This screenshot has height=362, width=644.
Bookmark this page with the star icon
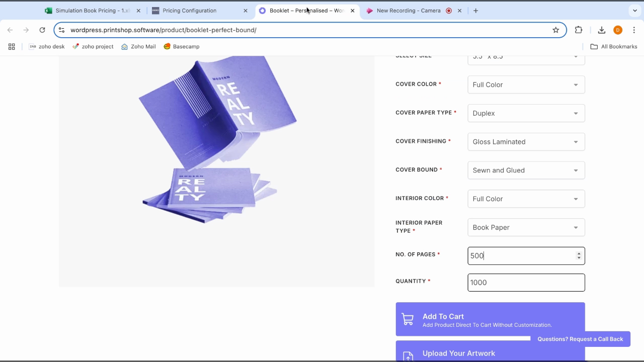point(555,30)
